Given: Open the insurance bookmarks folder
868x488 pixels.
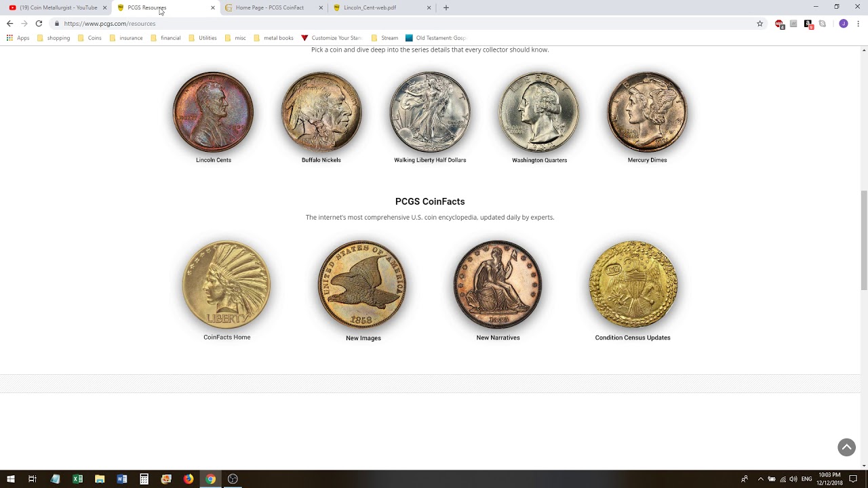Looking at the screenshot, I should click(x=126, y=38).
